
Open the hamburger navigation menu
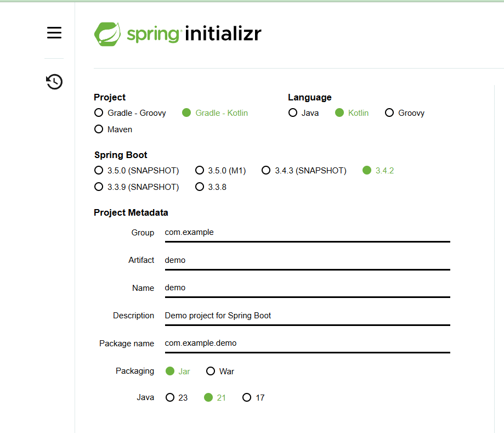click(54, 32)
